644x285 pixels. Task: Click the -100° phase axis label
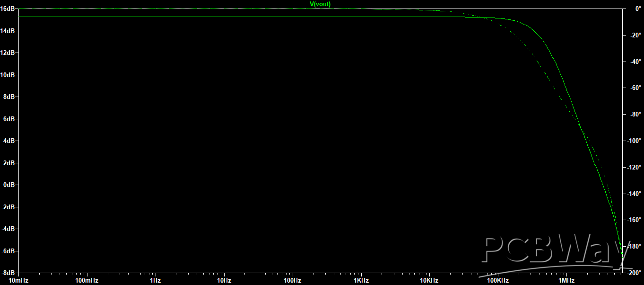click(x=634, y=141)
